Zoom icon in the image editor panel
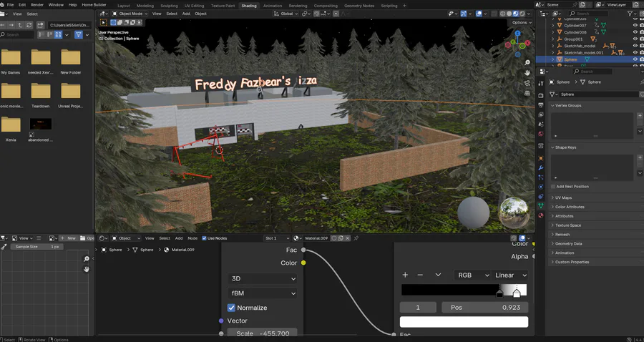Image resolution: width=644 pixels, height=342 pixels. [x=87, y=259]
